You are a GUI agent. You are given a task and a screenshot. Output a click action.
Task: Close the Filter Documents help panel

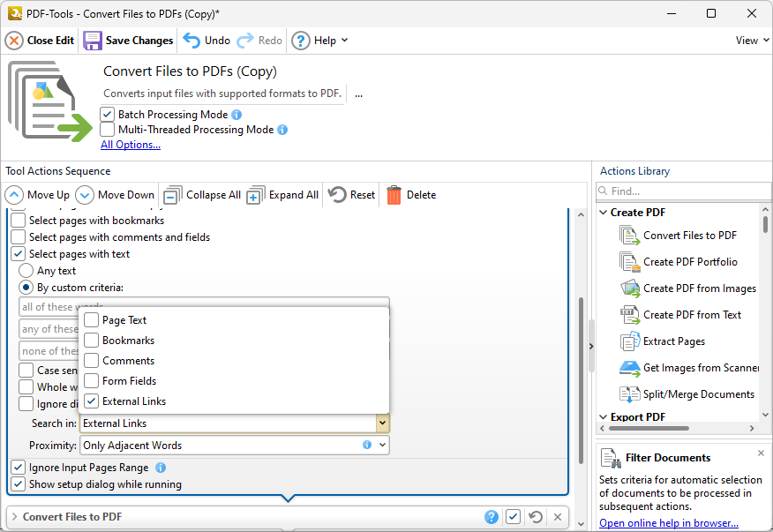(x=761, y=453)
